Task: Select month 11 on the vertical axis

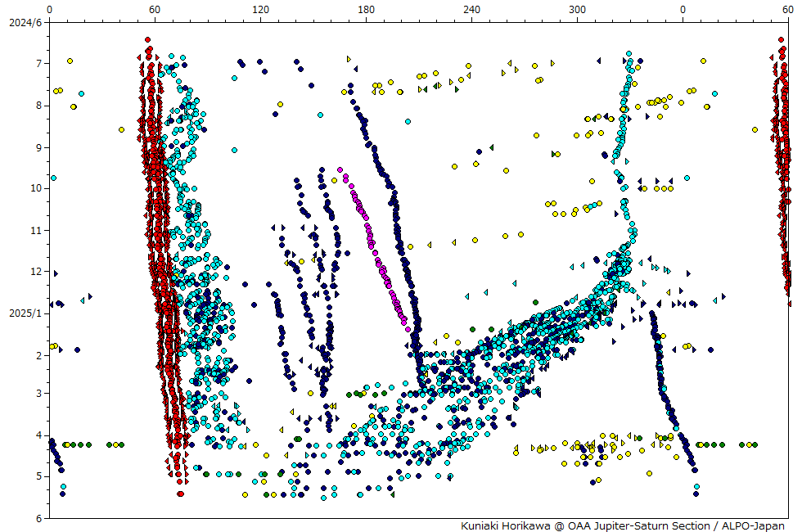Action: pos(36,231)
